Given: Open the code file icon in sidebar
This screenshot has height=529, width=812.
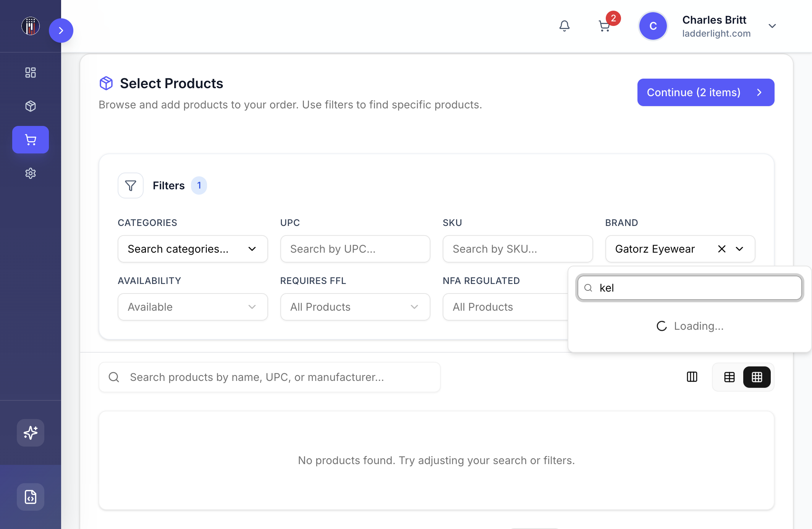Looking at the screenshot, I should [x=31, y=497].
